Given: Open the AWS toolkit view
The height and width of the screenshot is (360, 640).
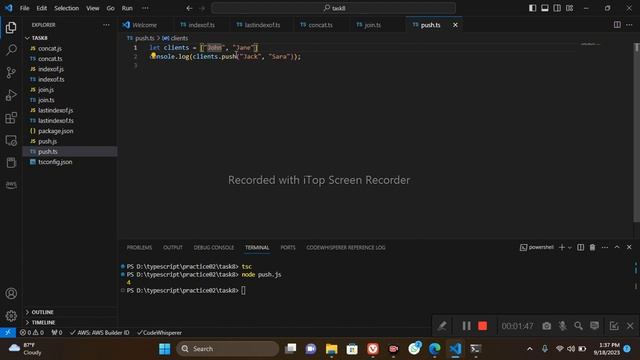Looking at the screenshot, I should 11,185.
